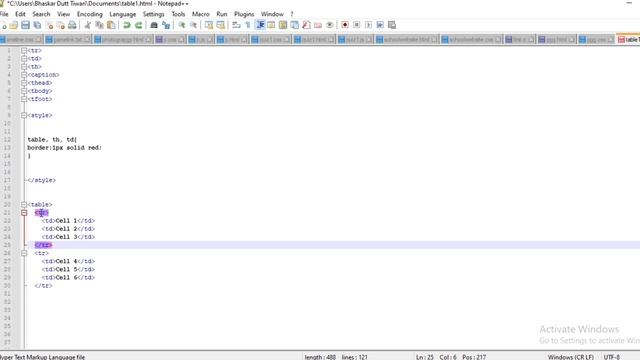The width and height of the screenshot is (640, 360).
Task: Toggle Show All Characters pilcrow button
Action: 248,25
